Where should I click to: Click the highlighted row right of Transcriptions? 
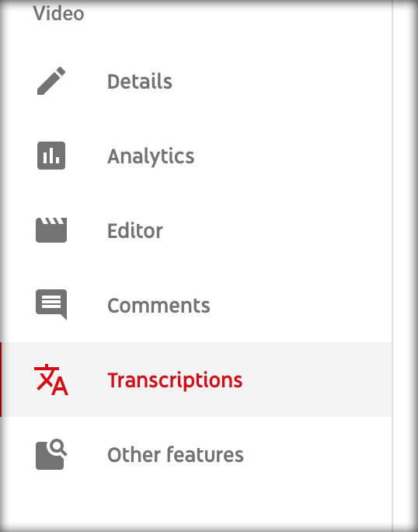point(317,380)
